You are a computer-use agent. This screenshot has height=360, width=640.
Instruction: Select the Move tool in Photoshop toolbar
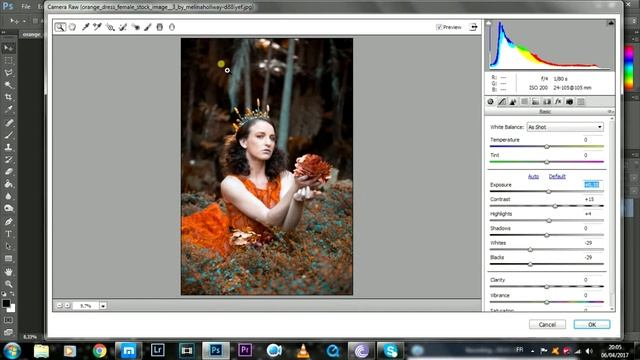coord(8,48)
